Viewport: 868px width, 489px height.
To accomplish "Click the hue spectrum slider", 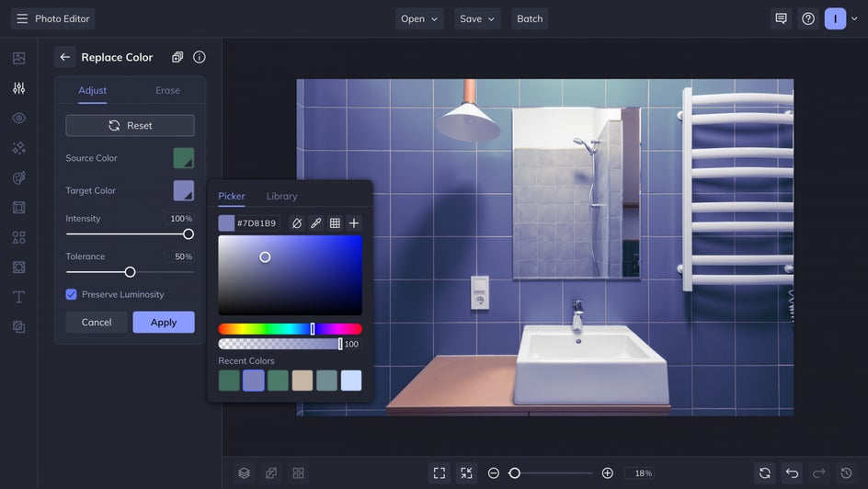I will (290, 329).
